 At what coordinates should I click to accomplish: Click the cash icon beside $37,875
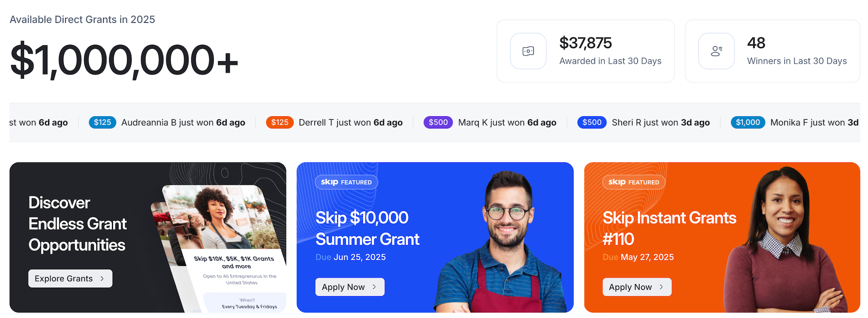point(528,51)
